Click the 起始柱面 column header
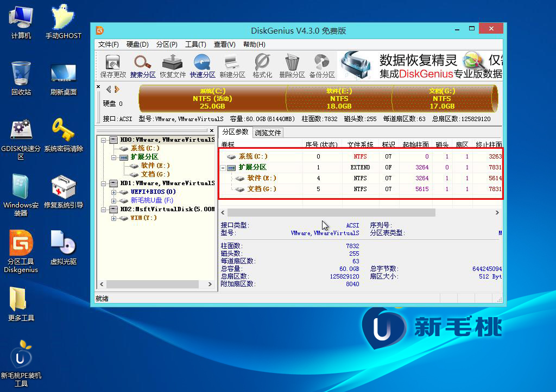 tap(415, 144)
